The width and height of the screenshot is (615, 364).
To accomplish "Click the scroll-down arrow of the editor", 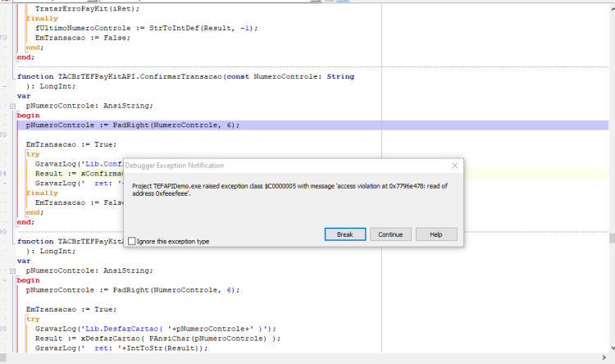I will pos(613,348).
